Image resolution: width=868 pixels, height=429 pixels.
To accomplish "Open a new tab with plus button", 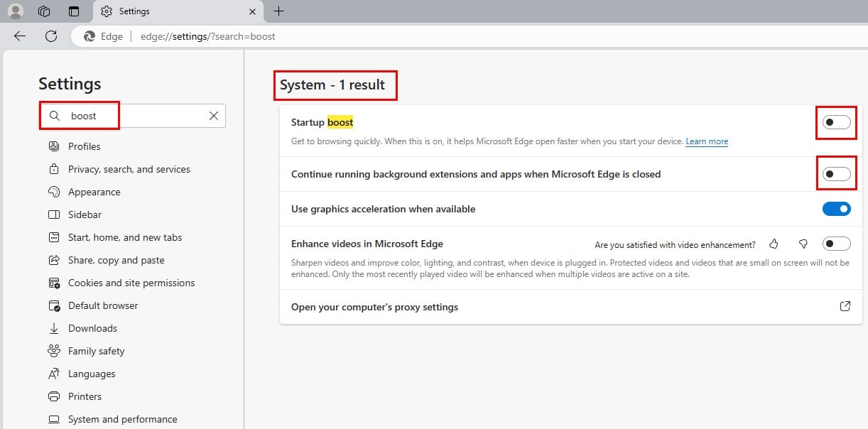I will [279, 11].
